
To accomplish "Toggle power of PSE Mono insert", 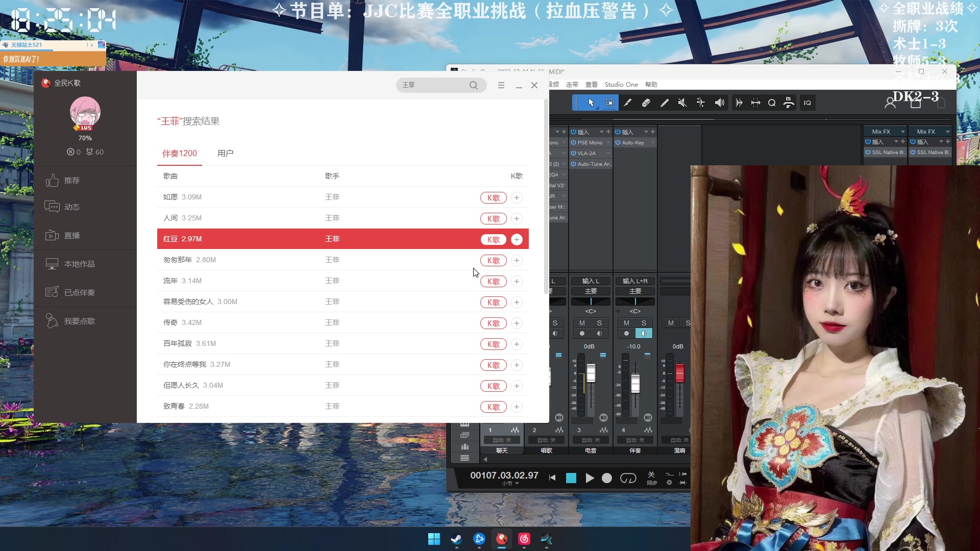I will point(574,143).
